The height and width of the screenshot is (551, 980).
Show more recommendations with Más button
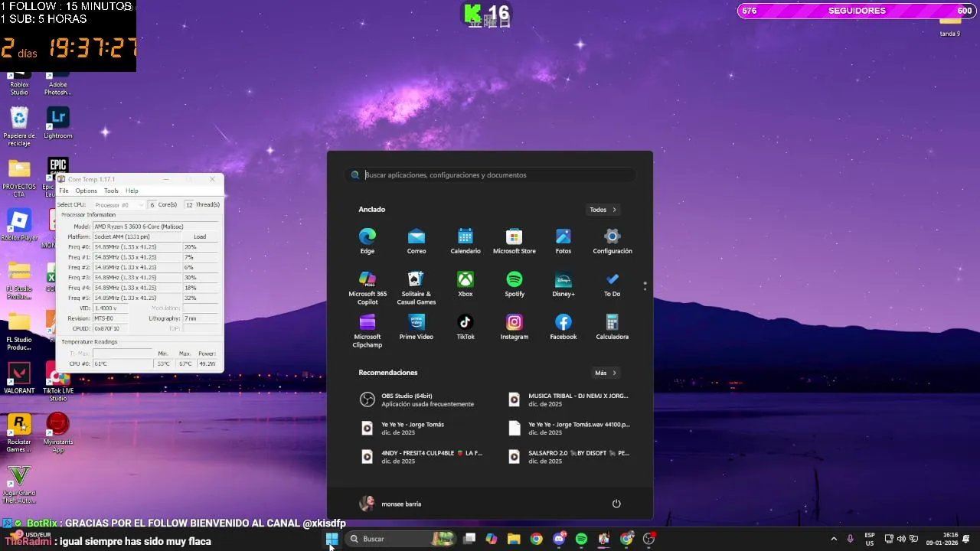coord(606,373)
